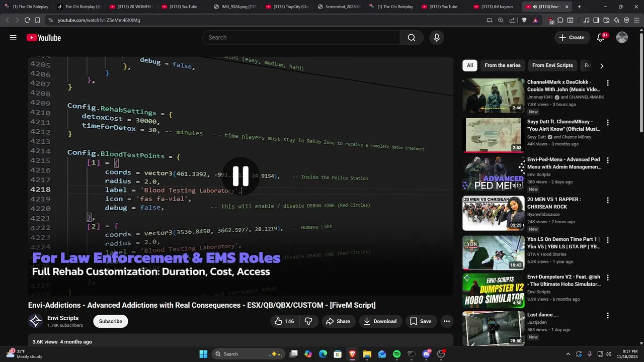Open the browser extensions puzzle icon
The width and height of the screenshot is (644, 362).
pos(560,20)
